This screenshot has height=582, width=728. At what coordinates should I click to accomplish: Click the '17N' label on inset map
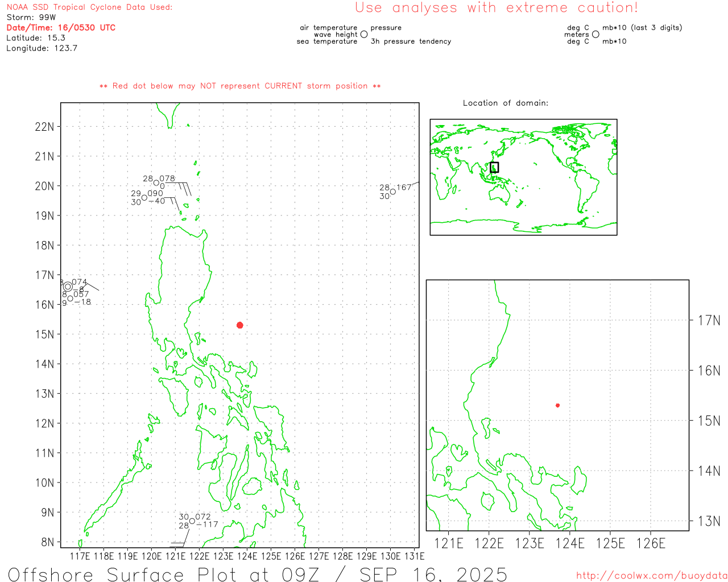pyautogui.click(x=709, y=321)
